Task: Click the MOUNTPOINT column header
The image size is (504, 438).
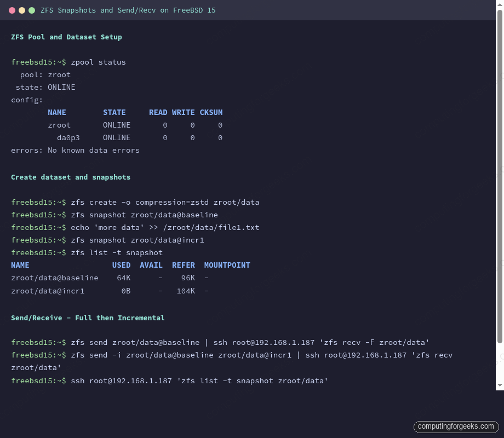Action: point(227,265)
